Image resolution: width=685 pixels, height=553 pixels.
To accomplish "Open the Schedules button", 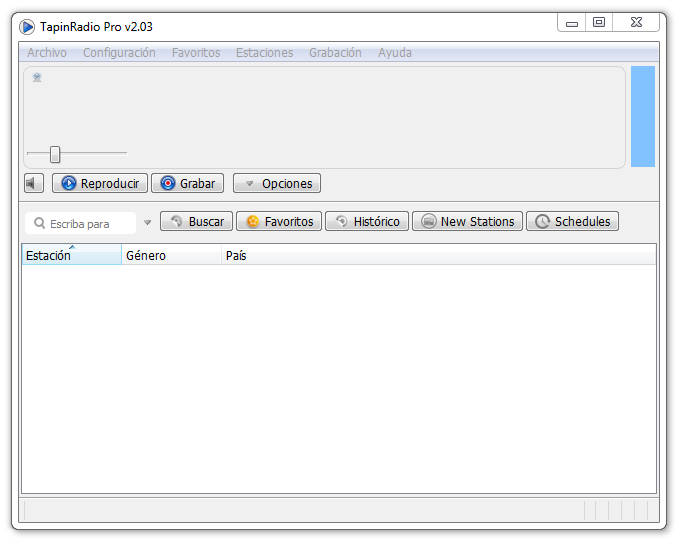I will pyautogui.click(x=573, y=221).
